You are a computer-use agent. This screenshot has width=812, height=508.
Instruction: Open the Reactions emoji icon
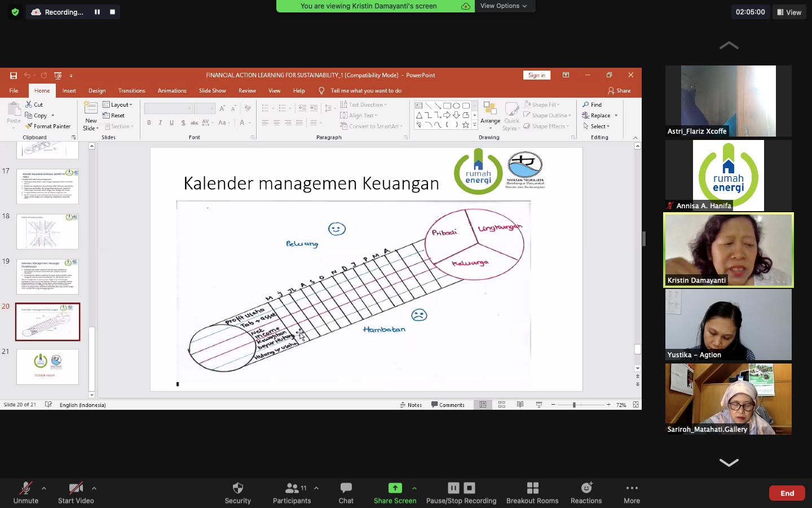[x=586, y=488]
